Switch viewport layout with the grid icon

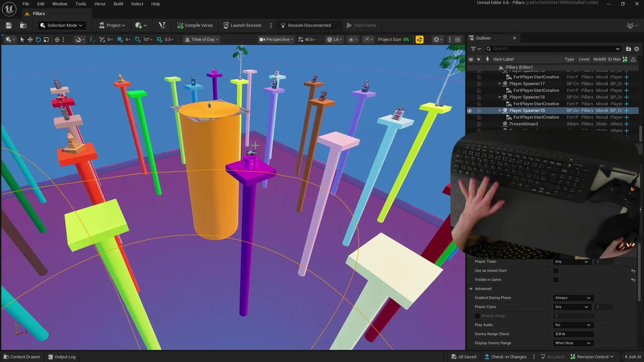(x=457, y=39)
